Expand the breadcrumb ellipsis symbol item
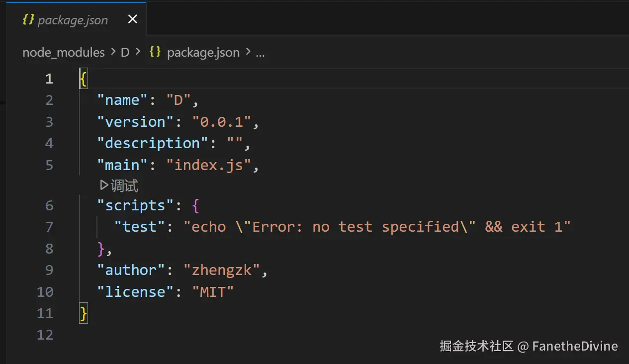The image size is (629, 364). pos(260,53)
